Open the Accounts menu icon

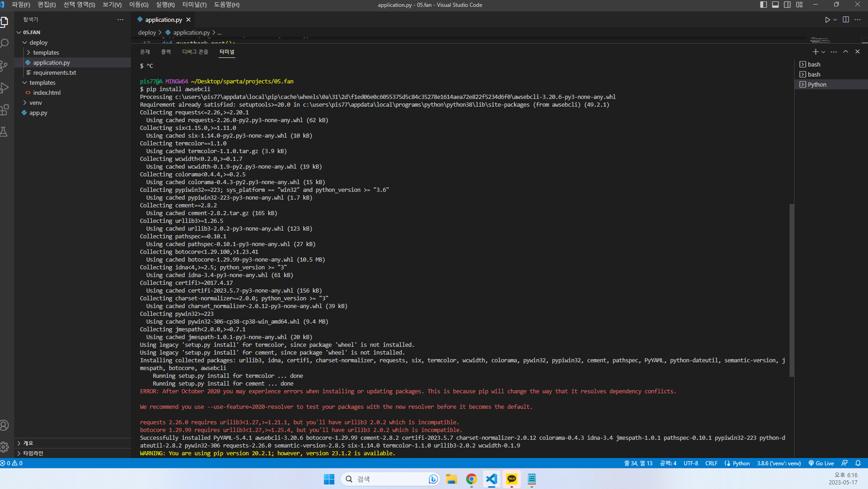point(5,425)
